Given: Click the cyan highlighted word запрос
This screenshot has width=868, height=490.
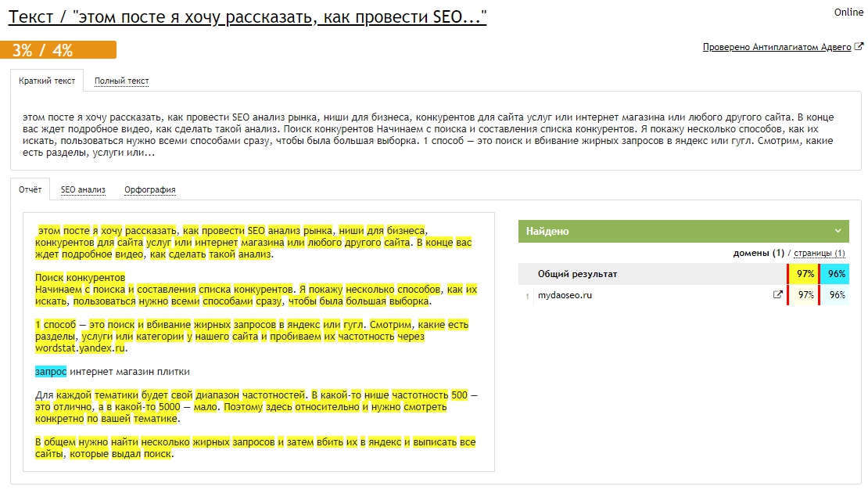Looking at the screenshot, I should click(x=50, y=371).
